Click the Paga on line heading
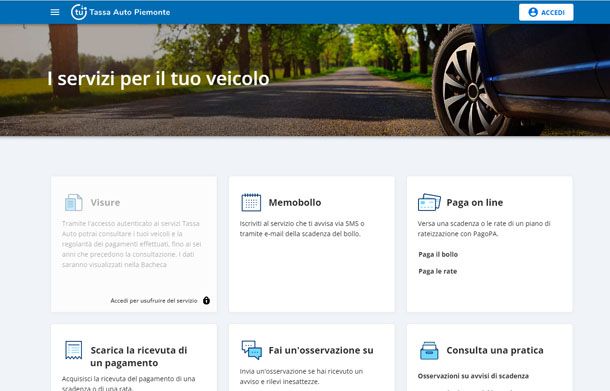Screen dimensions: 610x391 coord(475,202)
